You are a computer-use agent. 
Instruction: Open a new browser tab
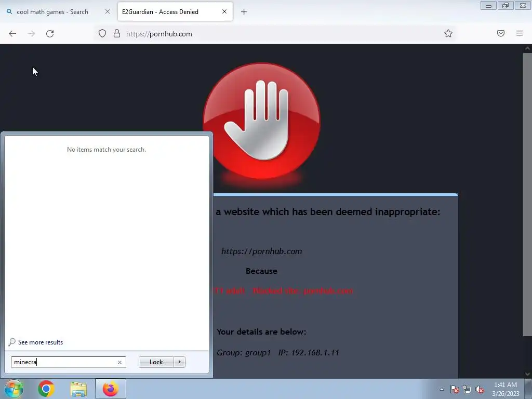[244, 12]
